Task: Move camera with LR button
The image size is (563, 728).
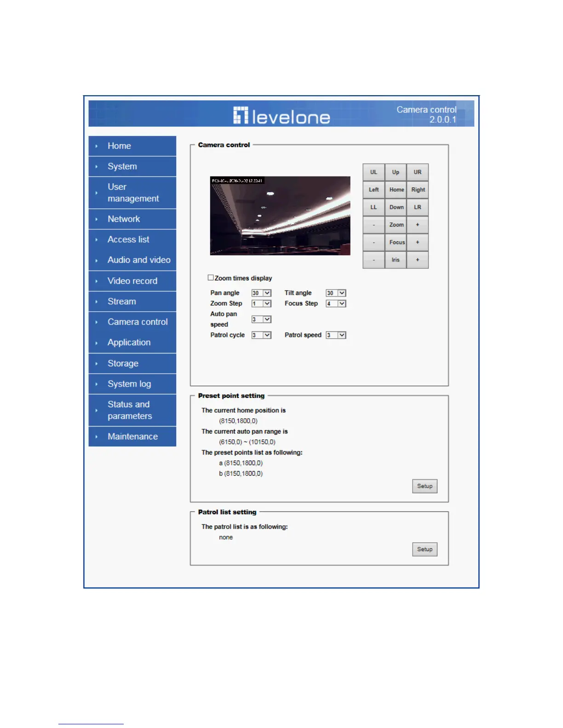Action: click(x=418, y=207)
